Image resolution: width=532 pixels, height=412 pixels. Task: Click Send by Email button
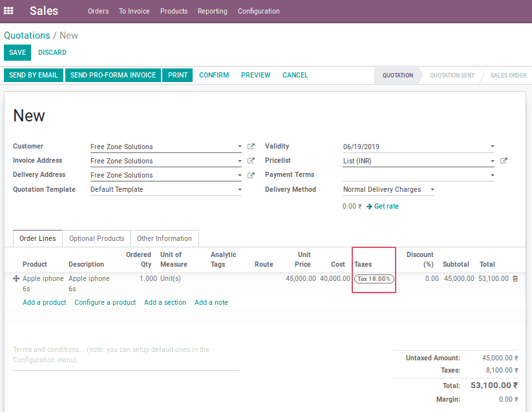pyautogui.click(x=34, y=75)
